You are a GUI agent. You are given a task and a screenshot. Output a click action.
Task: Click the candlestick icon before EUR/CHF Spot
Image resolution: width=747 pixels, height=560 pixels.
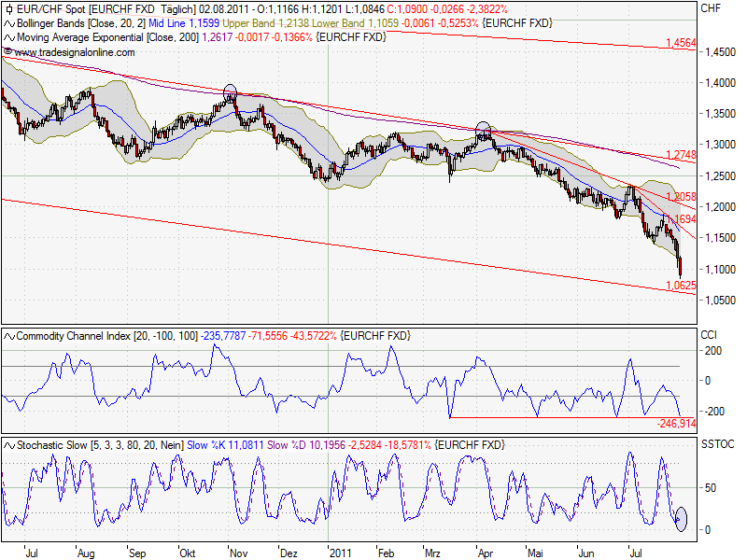(x=9, y=9)
